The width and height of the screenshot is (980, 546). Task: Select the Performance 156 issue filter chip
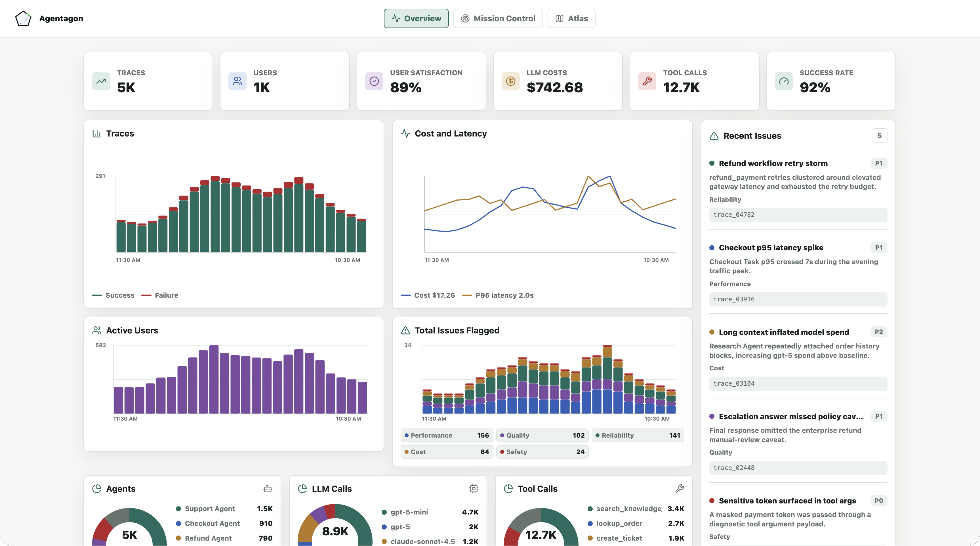tap(447, 435)
